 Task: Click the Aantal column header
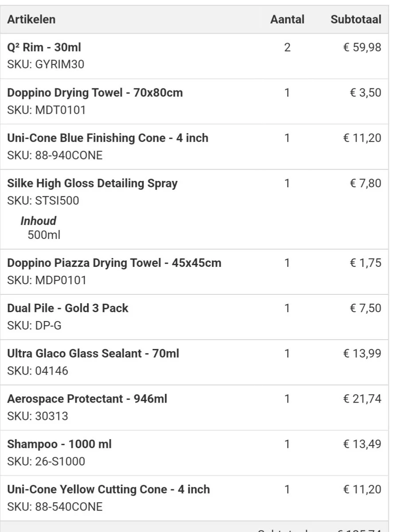[287, 20]
